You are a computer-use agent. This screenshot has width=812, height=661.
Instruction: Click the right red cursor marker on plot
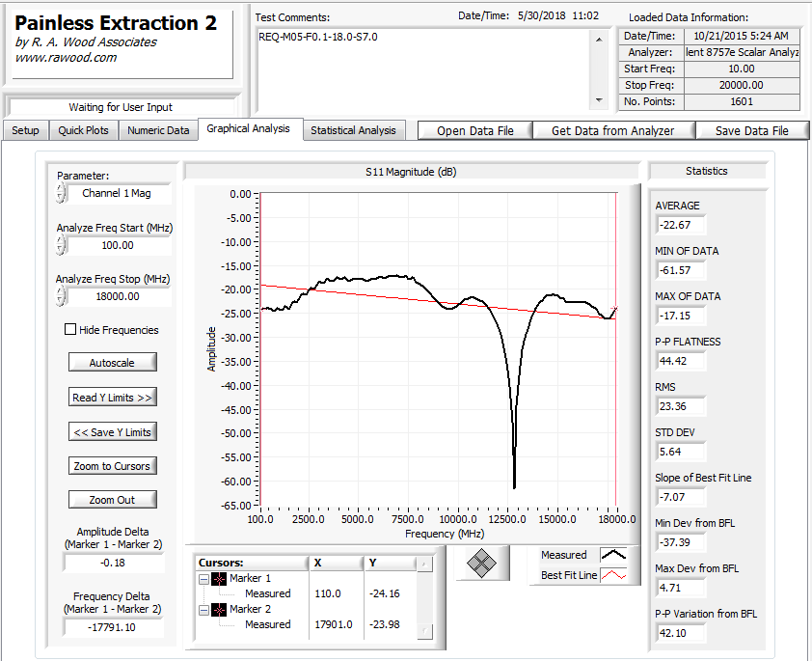coord(614,310)
